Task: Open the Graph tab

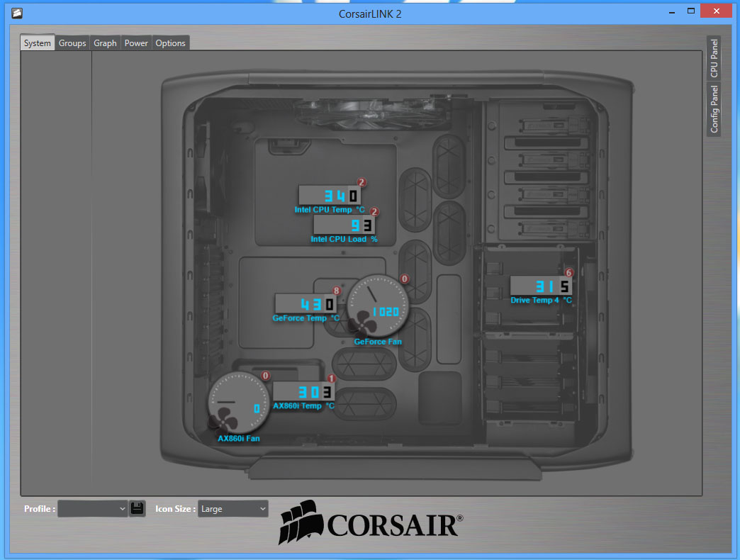Action: pyautogui.click(x=105, y=43)
